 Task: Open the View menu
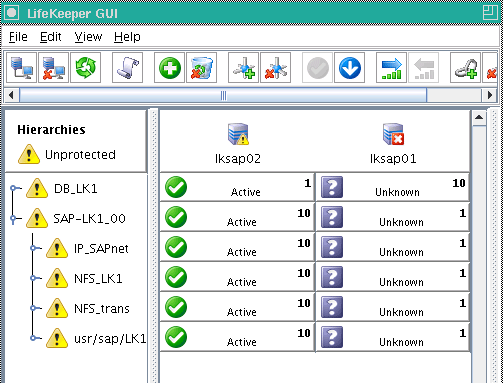click(88, 36)
